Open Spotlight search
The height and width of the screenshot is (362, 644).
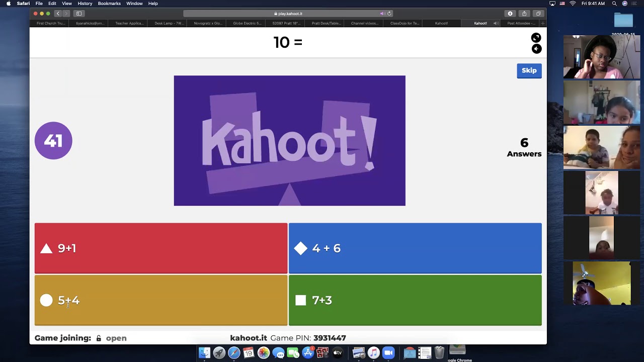614,4
